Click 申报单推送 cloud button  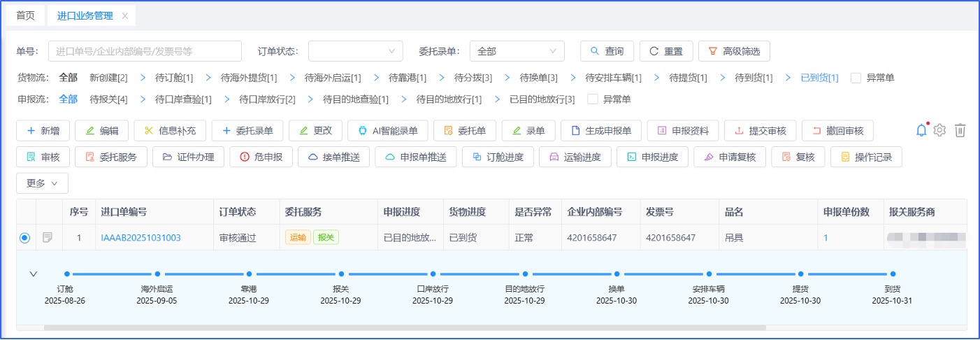click(x=416, y=157)
